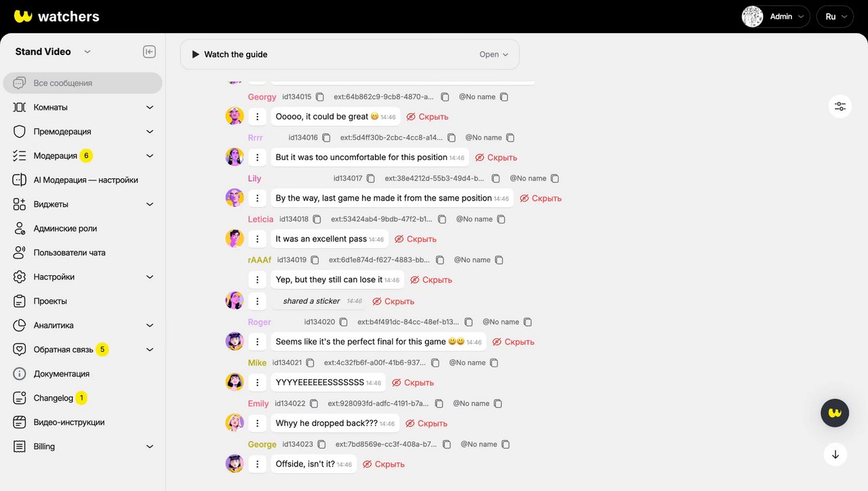Copy Georgy's user id134015

point(320,97)
